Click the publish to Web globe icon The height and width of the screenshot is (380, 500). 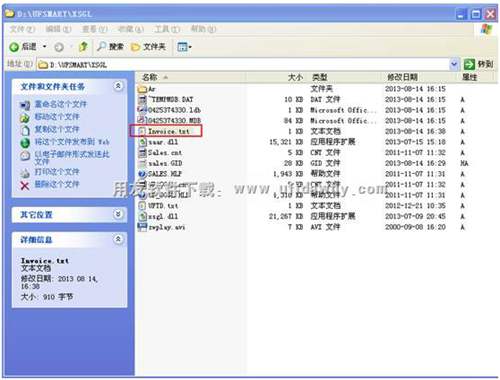tap(25, 143)
